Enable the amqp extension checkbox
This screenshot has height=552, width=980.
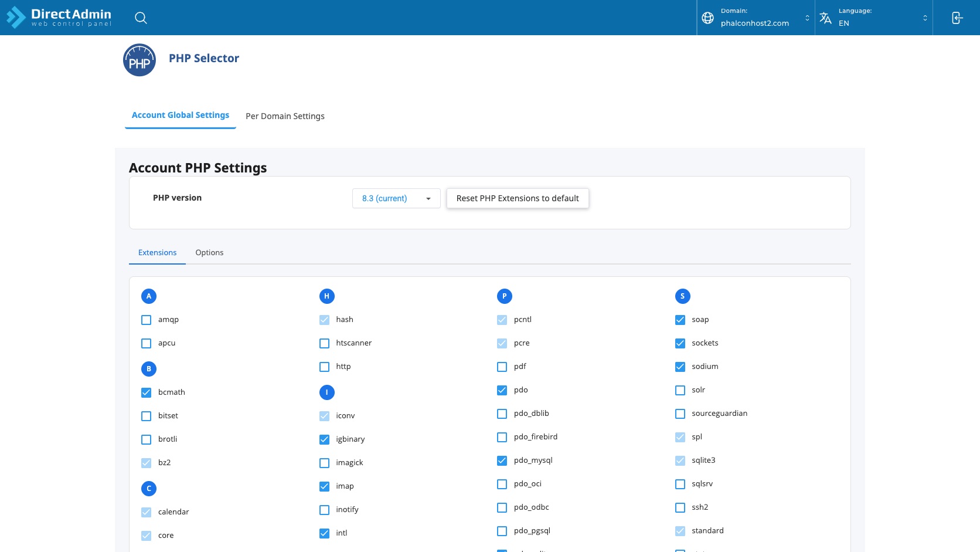pyautogui.click(x=147, y=320)
